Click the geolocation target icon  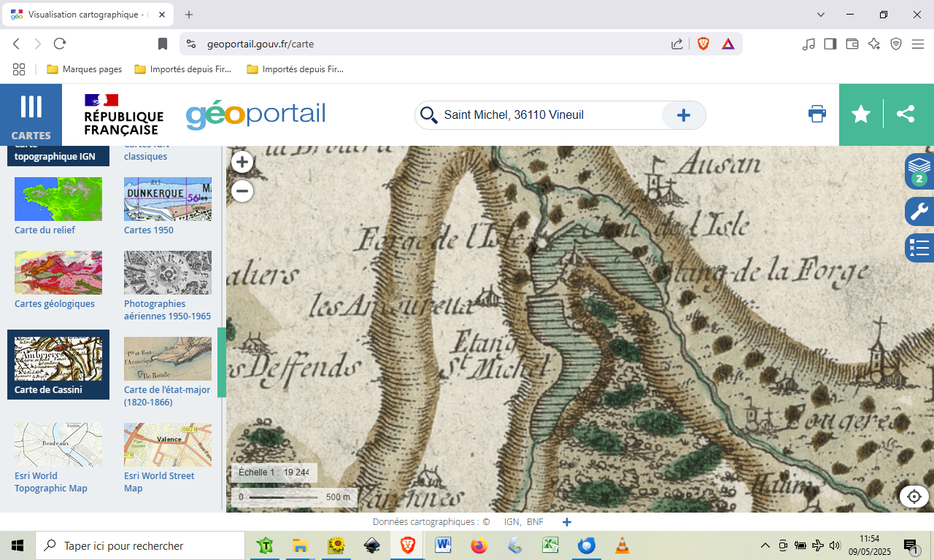coord(914,497)
